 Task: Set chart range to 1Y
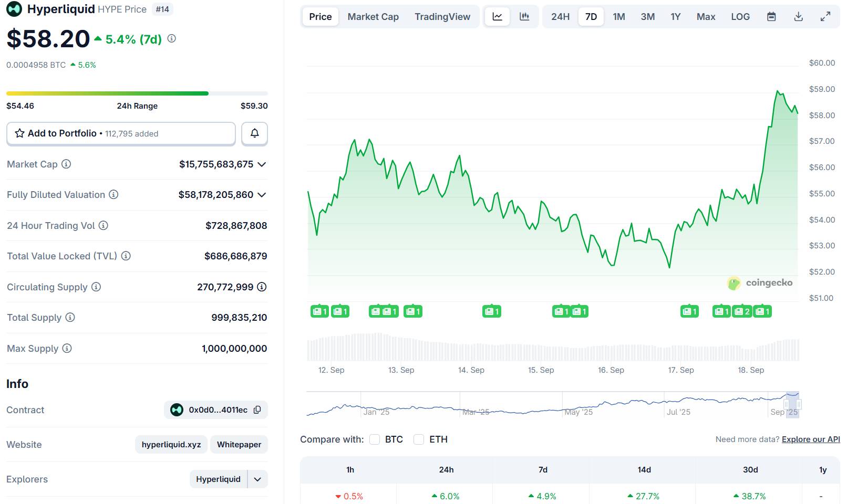coord(676,17)
